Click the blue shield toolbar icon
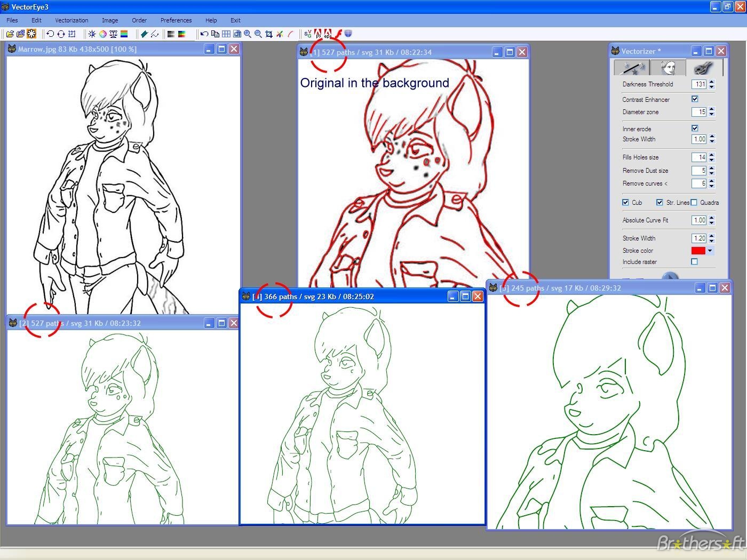This screenshot has width=747, height=560. (x=348, y=34)
